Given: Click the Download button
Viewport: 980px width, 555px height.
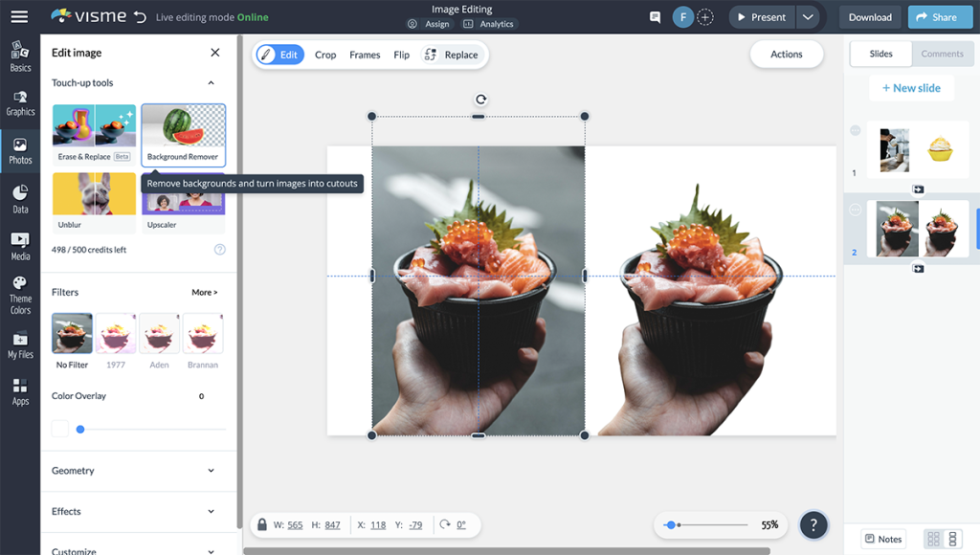Looking at the screenshot, I should 869,16.
